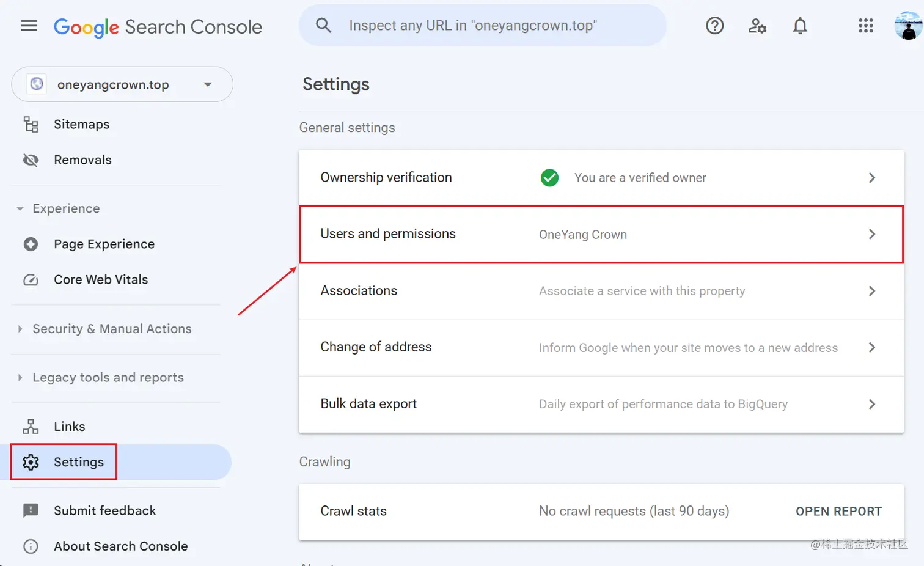Screen dimensions: 924x566
Task: Click the 'General settings' heading
Action: point(347,128)
